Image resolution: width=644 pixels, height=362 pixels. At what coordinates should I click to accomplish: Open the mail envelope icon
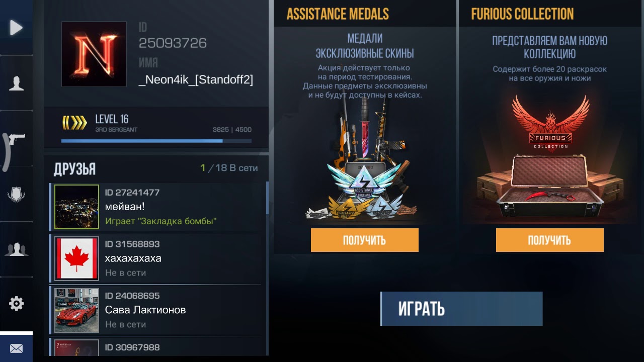(16, 348)
